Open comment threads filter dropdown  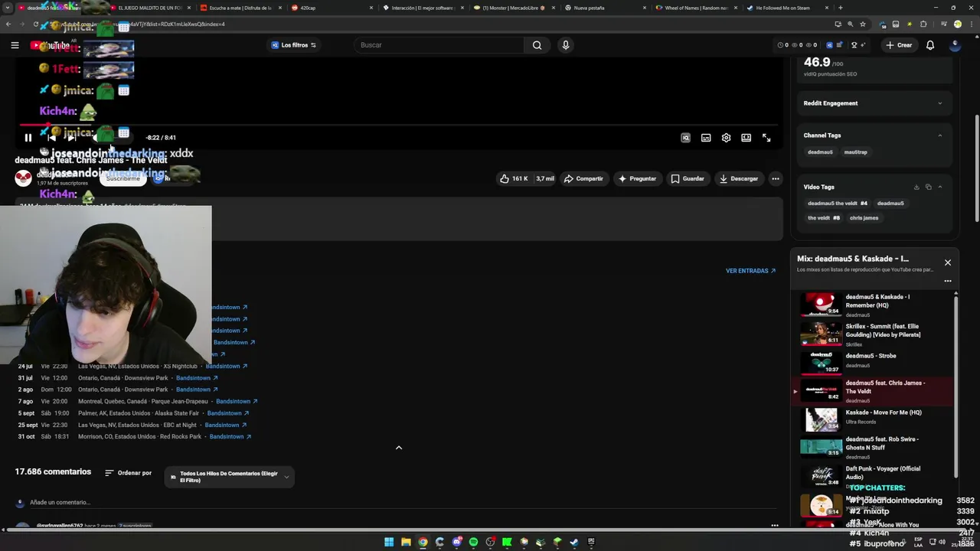click(x=229, y=477)
